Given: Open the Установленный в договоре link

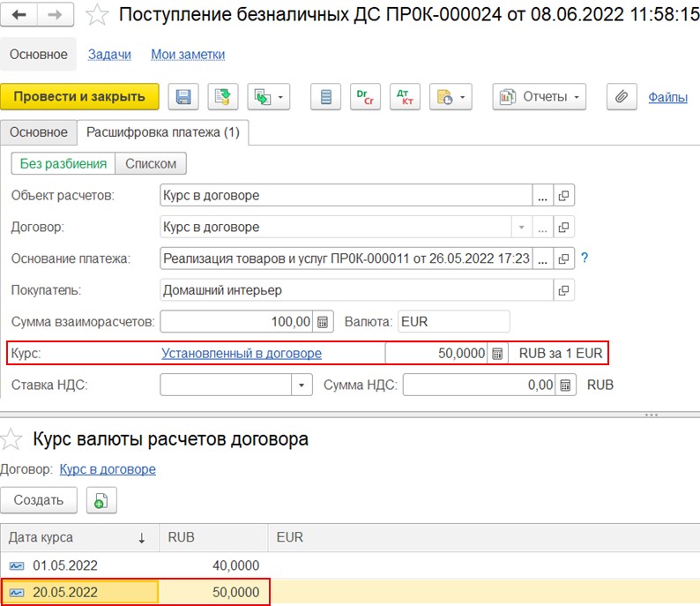Looking at the screenshot, I should [x=242, y=353].
